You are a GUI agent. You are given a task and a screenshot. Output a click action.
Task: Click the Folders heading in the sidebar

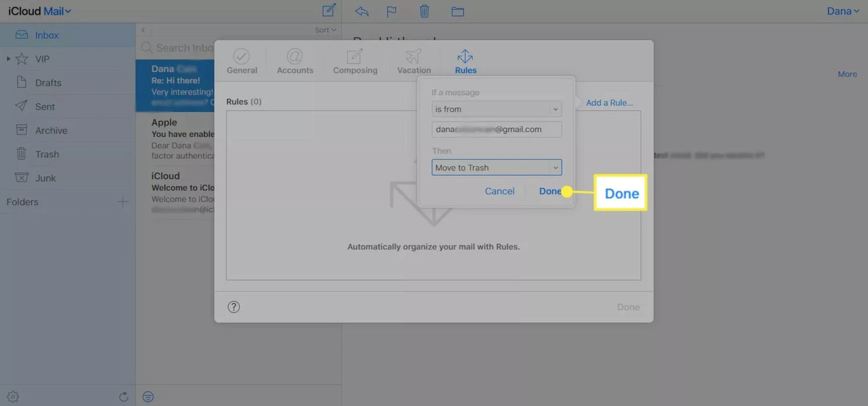[22, 202]
